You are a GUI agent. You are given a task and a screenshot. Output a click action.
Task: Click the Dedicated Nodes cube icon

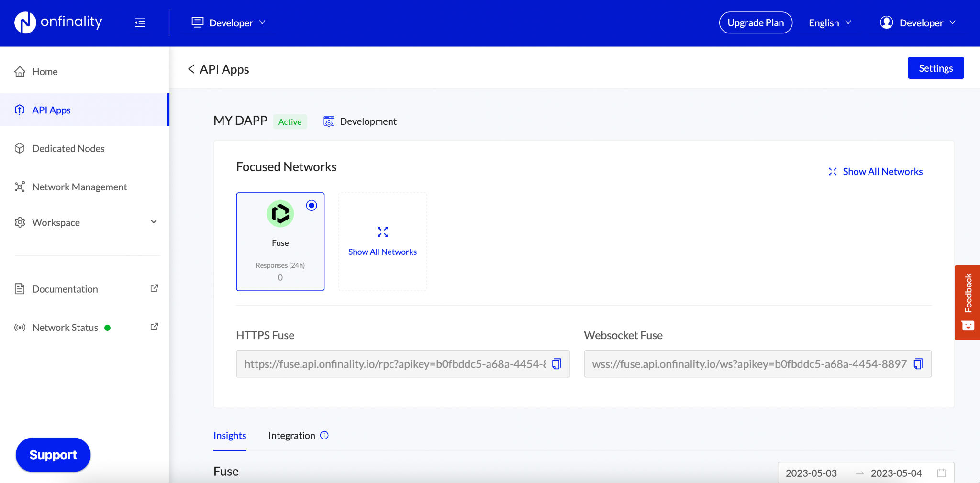20,148
